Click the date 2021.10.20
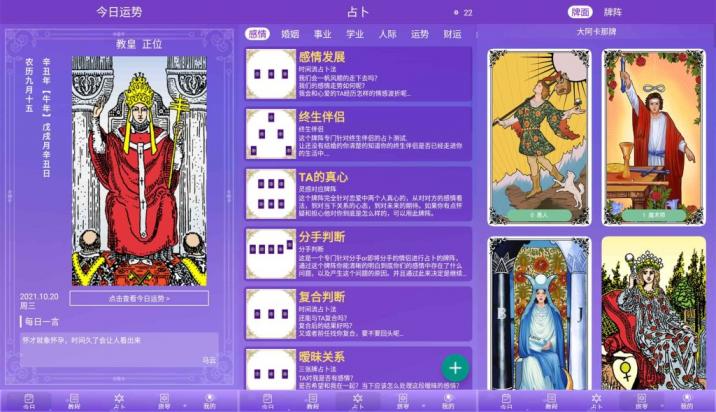Screen dimensions: 716x412 coord(39,296)
